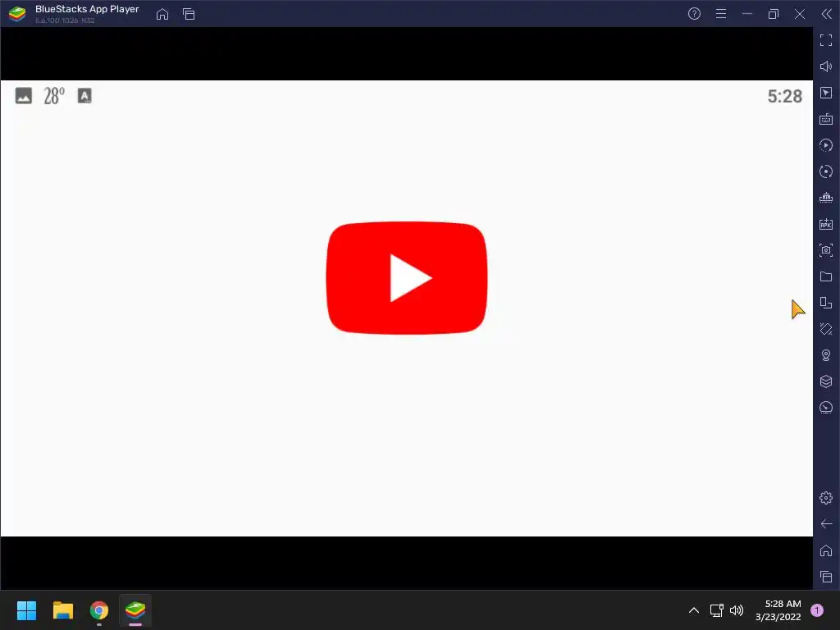Viewport: 840px width, 630px height.
Task: Open the BlueStacks hamburger menu
Action: point(721,14)
